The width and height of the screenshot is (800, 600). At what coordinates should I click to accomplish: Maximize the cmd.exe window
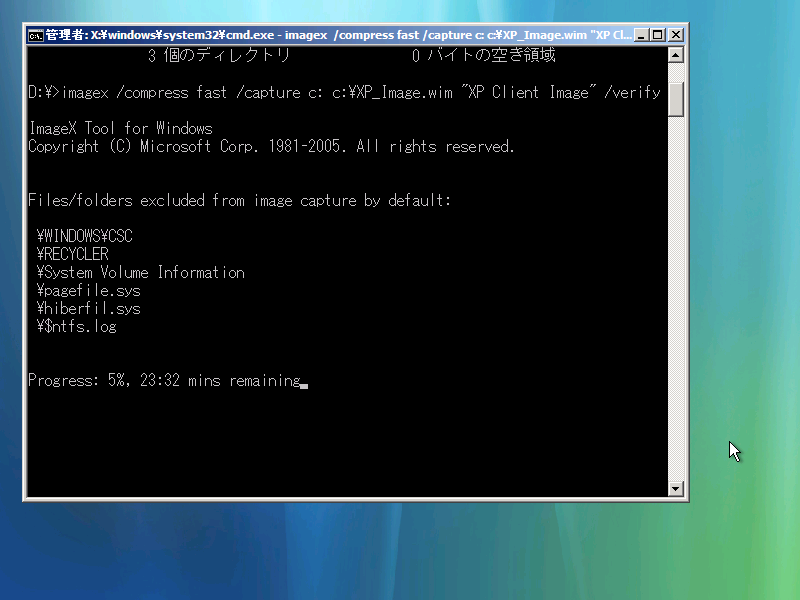click(658, 35)
